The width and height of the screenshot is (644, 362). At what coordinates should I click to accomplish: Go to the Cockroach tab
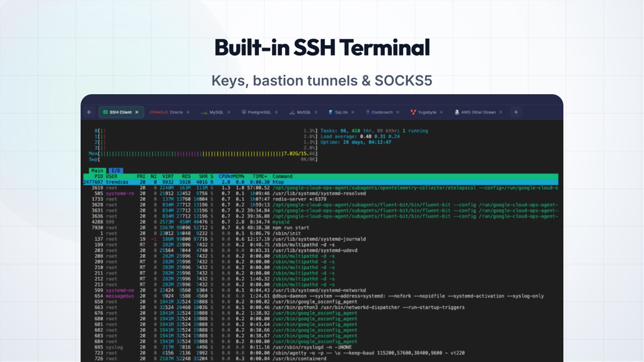(382, 112)
